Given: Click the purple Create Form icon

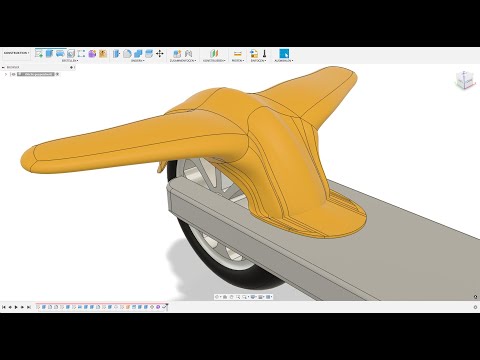Looking at the screenshot, I should tap(92, 53).
